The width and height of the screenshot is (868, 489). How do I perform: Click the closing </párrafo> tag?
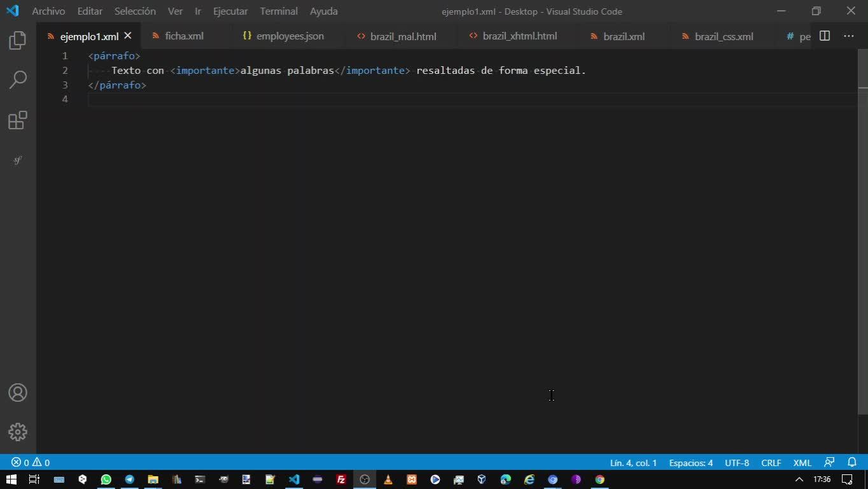[x=117, y=85]
